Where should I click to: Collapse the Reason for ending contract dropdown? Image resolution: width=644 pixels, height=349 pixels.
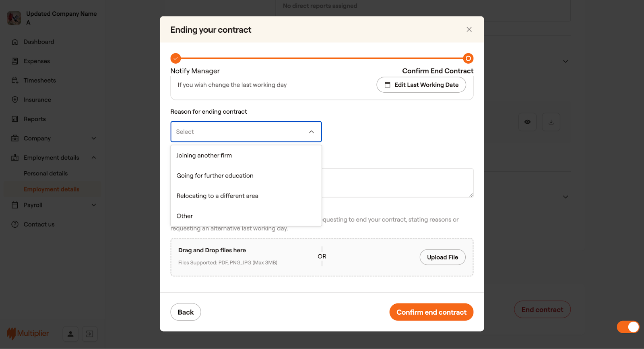(311, 132)
